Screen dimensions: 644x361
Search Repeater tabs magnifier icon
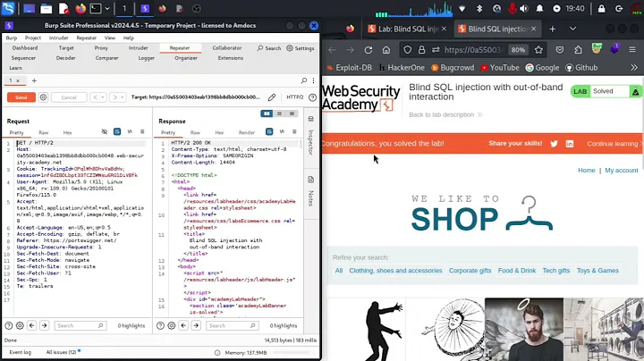click(303, 80)
